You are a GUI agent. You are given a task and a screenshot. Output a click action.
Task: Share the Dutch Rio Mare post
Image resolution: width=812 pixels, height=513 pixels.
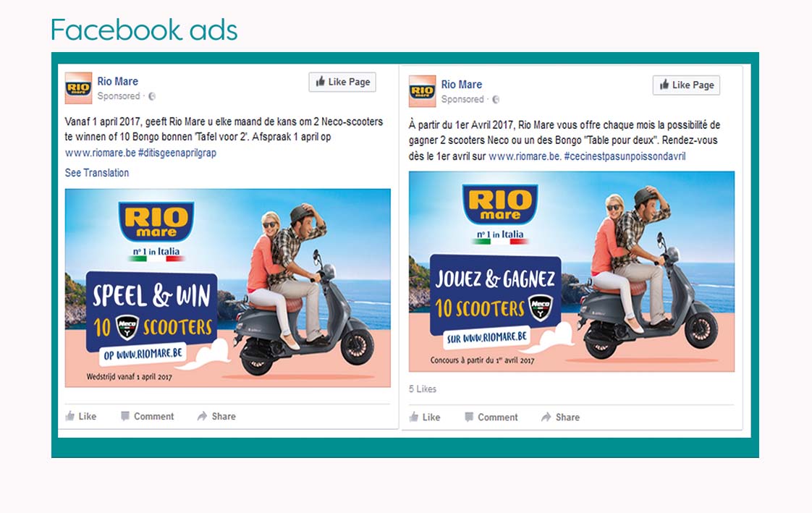[x=216, y=416]
